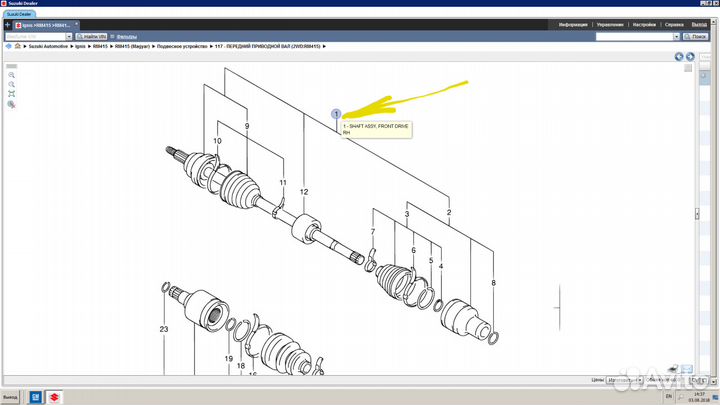The height and width of the screenshot is (405, 720).
Task: Open the Настройки menu
Action: (x=643, y=24)
